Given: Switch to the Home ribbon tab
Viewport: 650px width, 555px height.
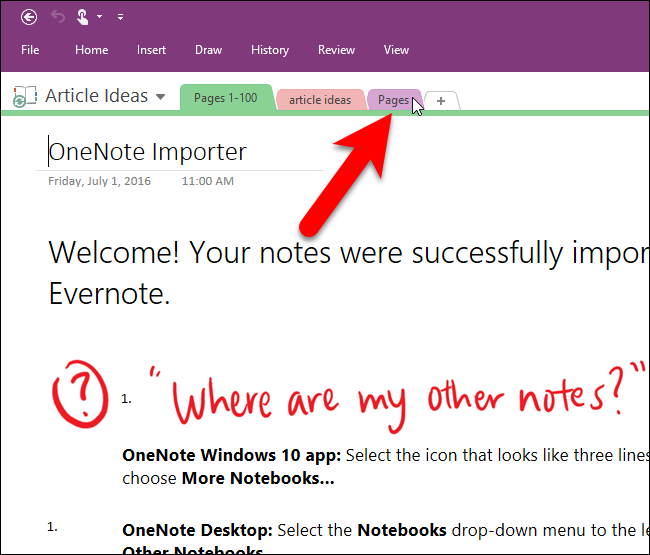Looking at the screenshot, I should click(92, 50).
